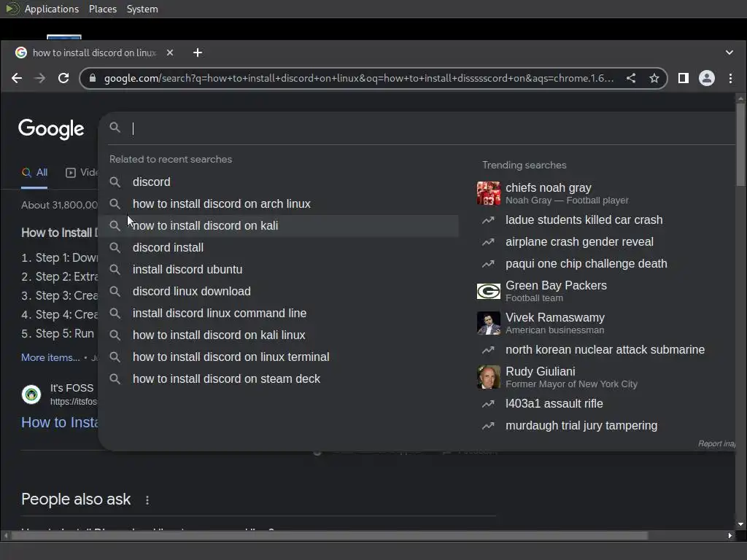Go back using the browser back arrow
The height and width of the screenshot is (560, 747).
[17, 78]
